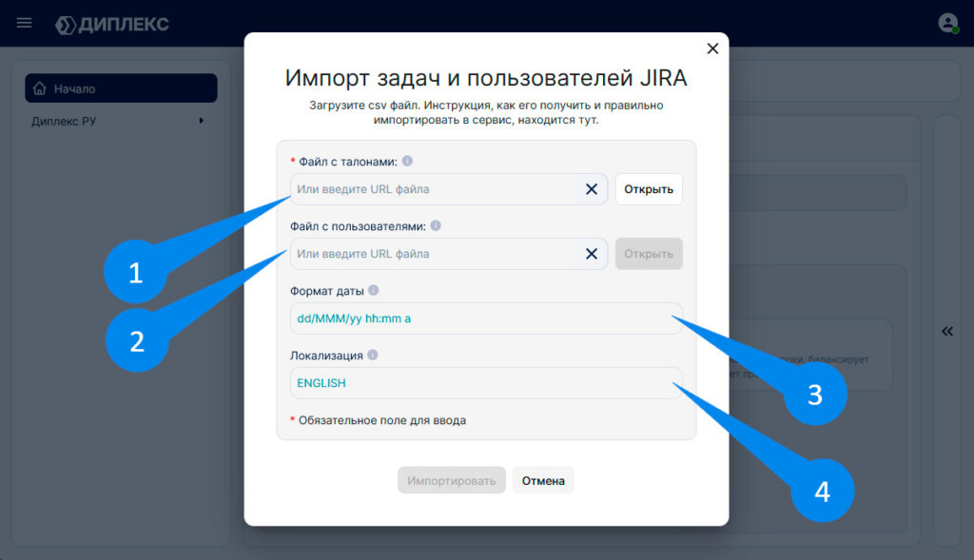Click the Отмена button
This screenshot has height=560, width=974.
point(543,480)
